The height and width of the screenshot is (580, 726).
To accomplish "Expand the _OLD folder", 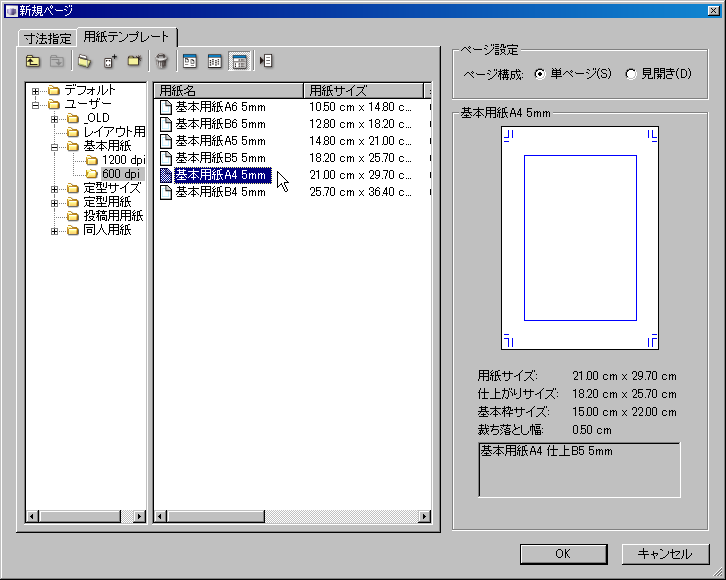I will point(54,119).
